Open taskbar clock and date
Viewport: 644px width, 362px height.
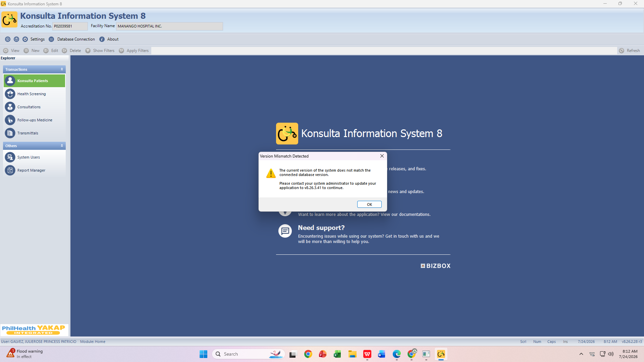click(628, 354)
